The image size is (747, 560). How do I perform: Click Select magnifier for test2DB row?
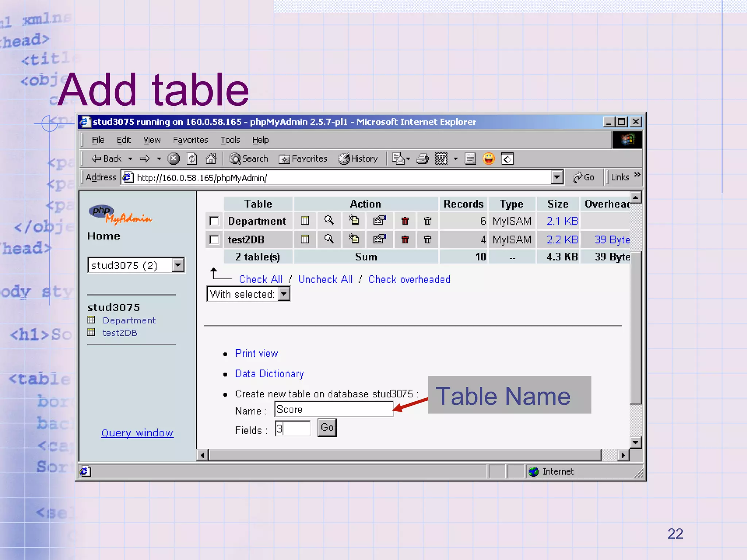tap(329, 239)
